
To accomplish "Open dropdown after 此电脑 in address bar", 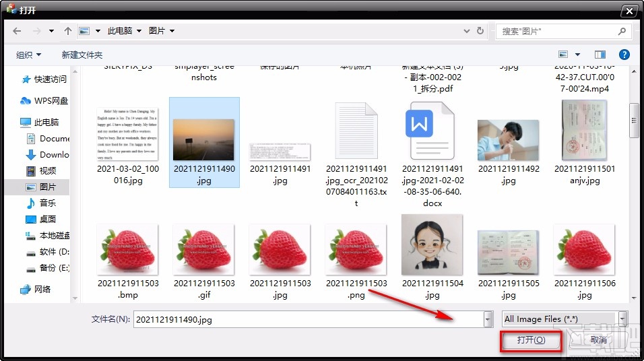I will (x=139, y=31).
